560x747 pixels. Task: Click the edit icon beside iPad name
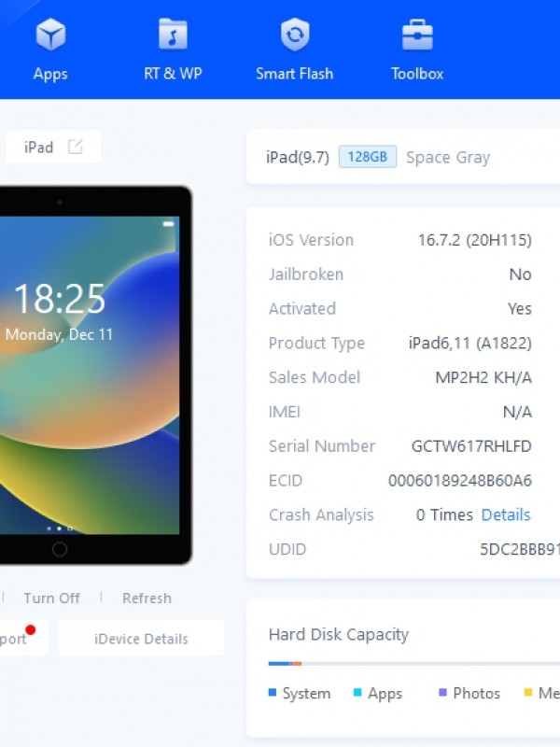click(75, 147)
